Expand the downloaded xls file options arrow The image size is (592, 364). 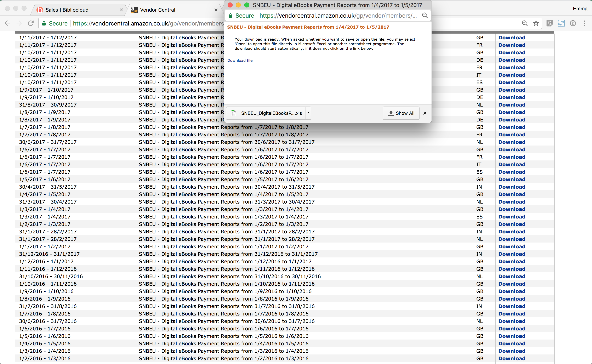point(308,113)
